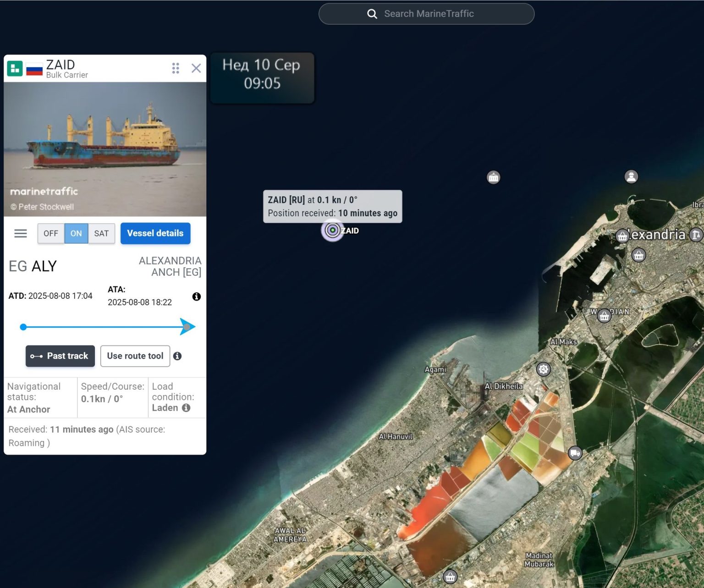Click the basket marker at bottom of map

(x=451, y=577)
